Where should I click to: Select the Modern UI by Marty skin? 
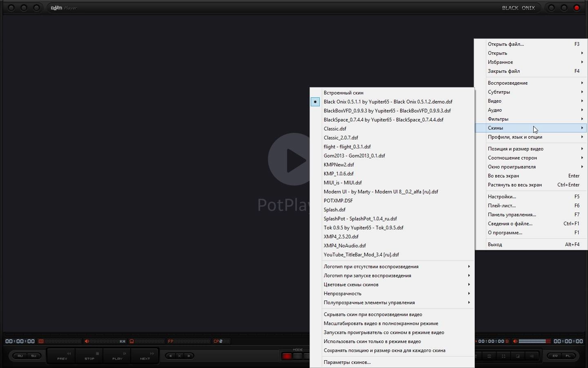(392, 192)
